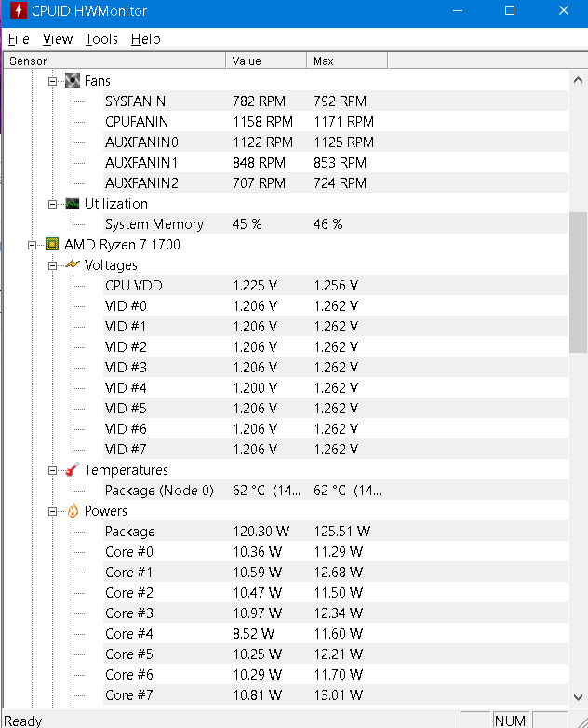The height and width of the screenshot is (728, 588).
Task: Collapse the Temperatures tree node
Action: tap(52, 471)
